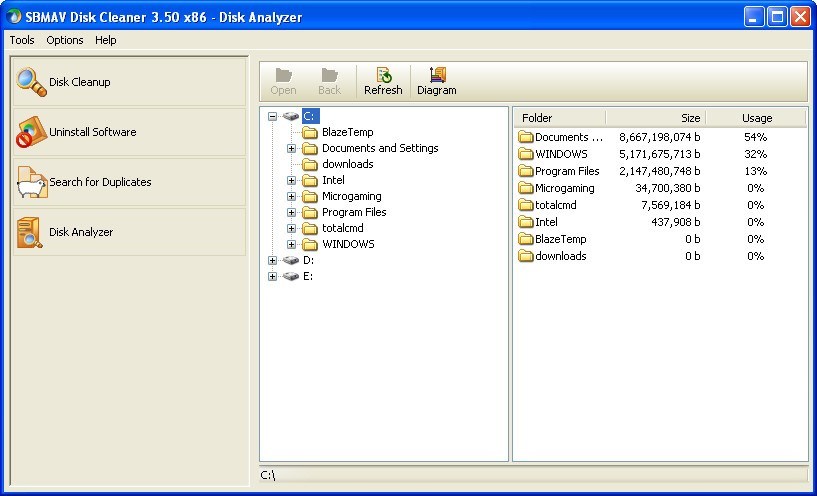Click folder icon of Program Files list row
The width and height of the screenshot is (817, 496).
point(526,171)
